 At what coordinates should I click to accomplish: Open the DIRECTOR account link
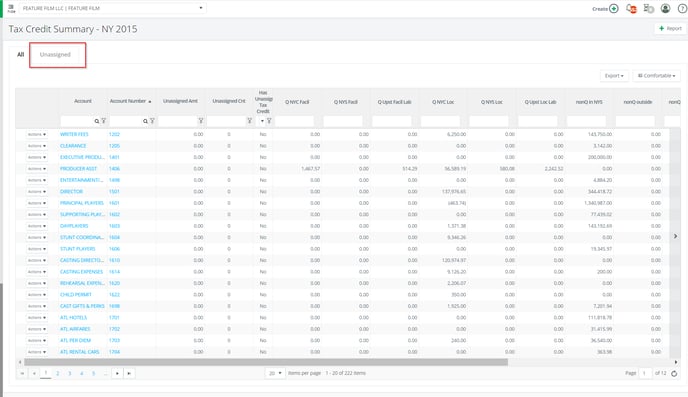point(72,192)
